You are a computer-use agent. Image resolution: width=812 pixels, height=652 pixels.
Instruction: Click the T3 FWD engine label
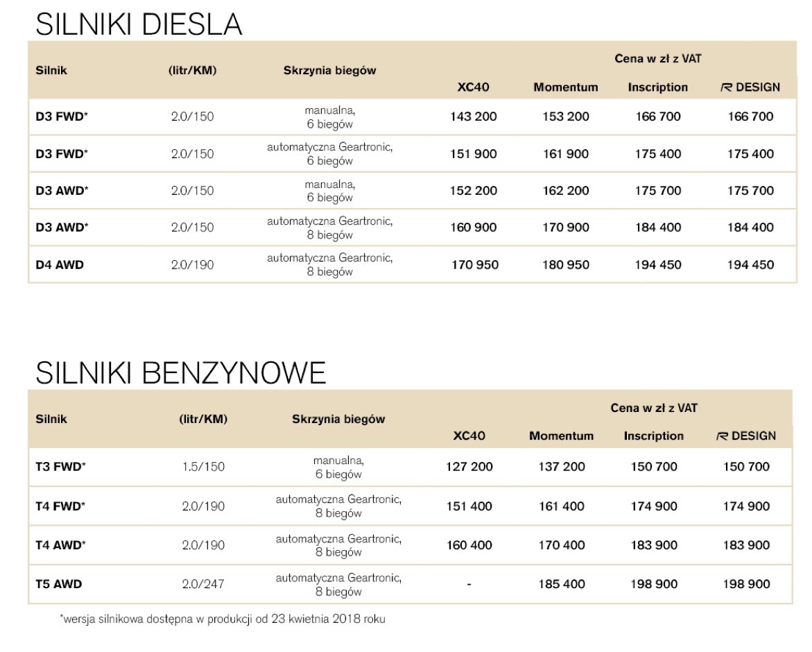click(60, 467)
